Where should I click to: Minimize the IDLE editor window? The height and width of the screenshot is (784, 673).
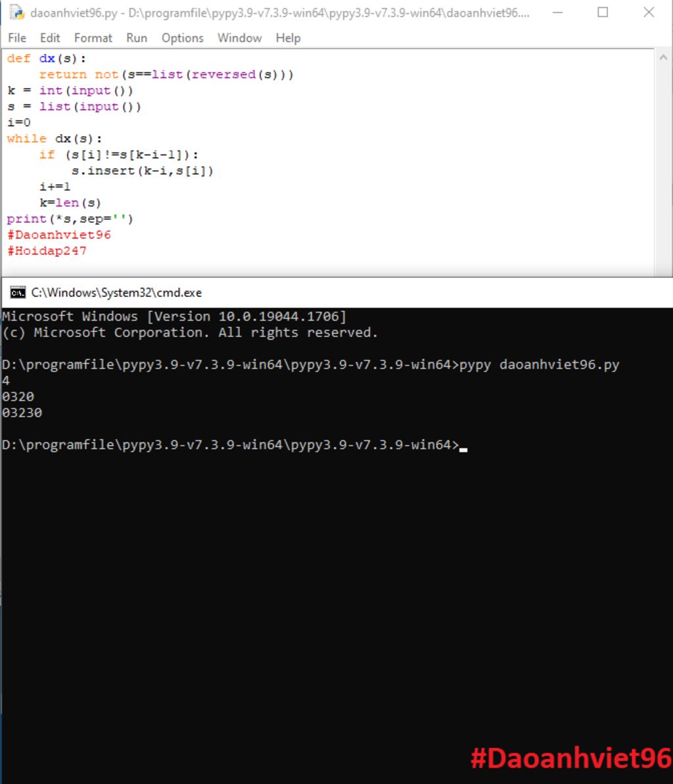557,12
